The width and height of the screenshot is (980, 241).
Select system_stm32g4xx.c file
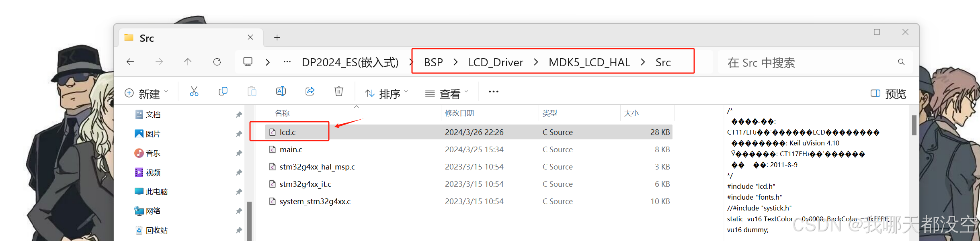469,201
